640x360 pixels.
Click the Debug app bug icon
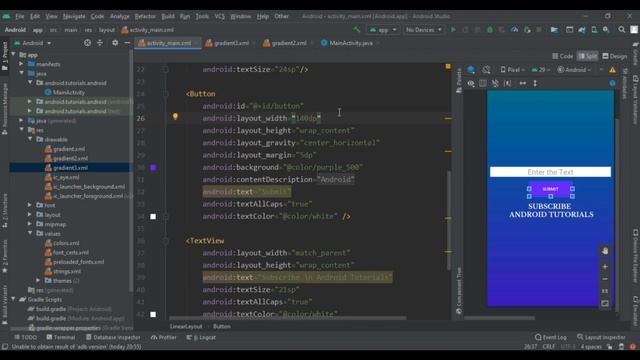pos(490,30)
